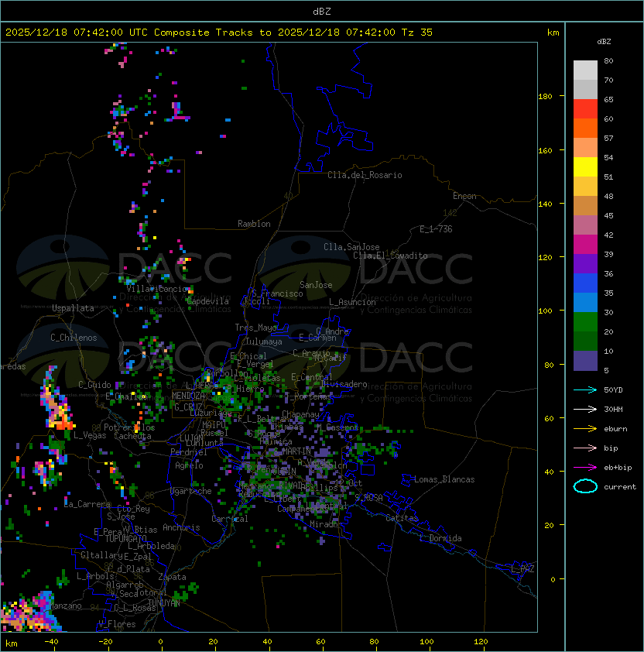Click the 'Perdriel' map label

click(189, 451)
